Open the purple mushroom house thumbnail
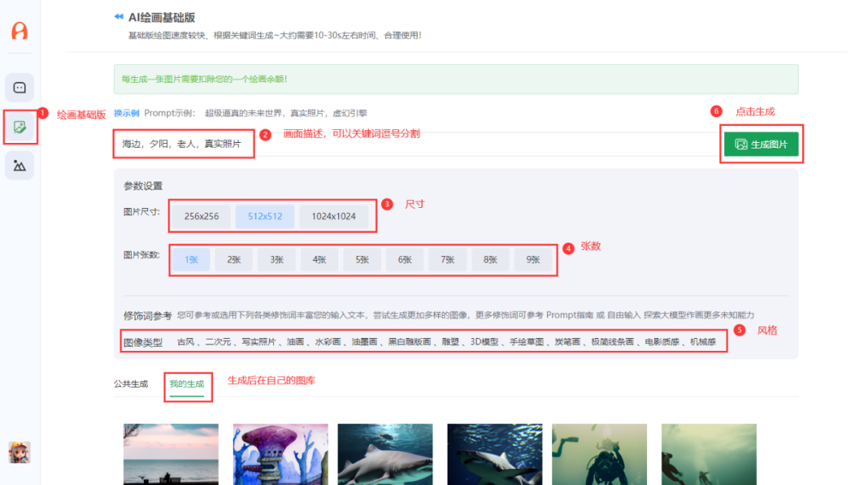This screenshot has height=485, width=868. tap(280, 454)
